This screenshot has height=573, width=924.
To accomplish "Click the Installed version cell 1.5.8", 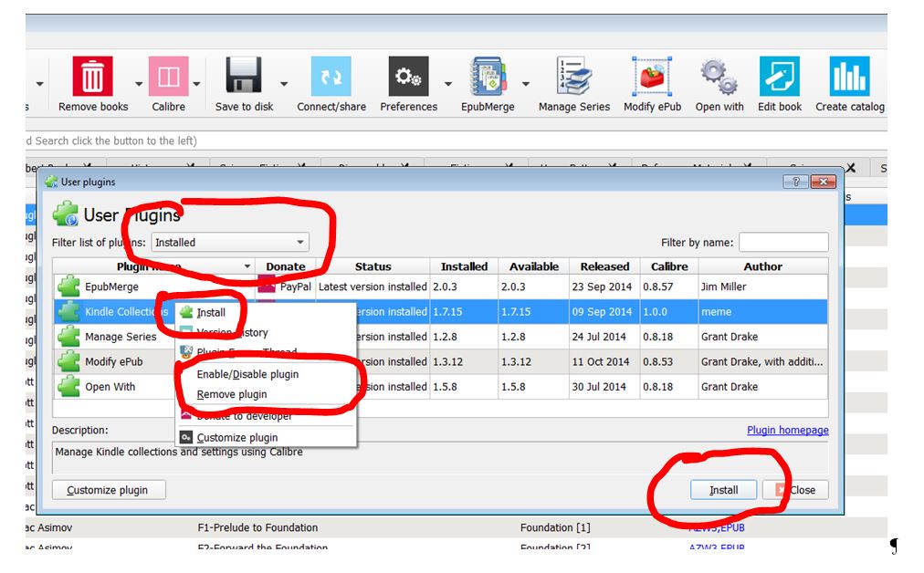I will [x=445, y=387].
